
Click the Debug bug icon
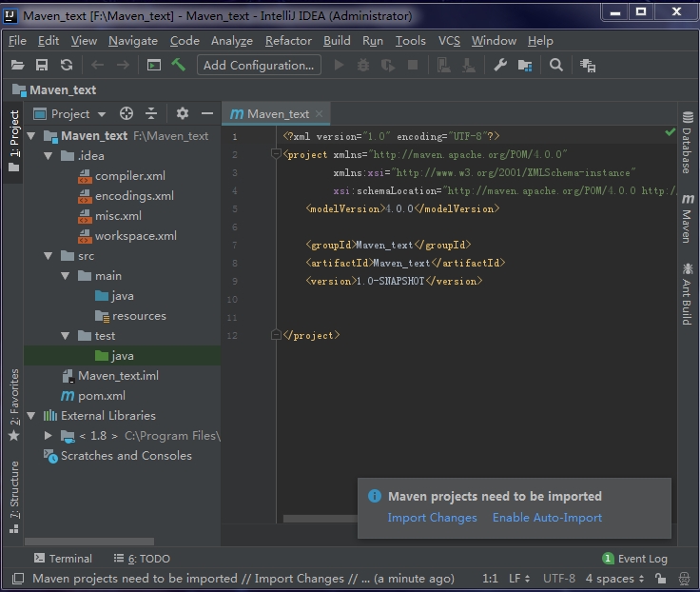coord(363,66)
